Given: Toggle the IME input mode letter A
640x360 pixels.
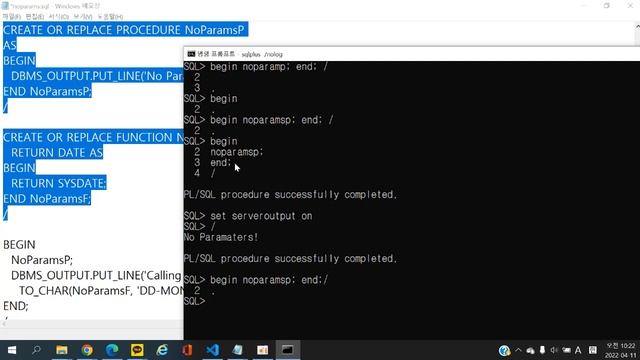Looking at the screenshot, I should [x=578, y=350].
